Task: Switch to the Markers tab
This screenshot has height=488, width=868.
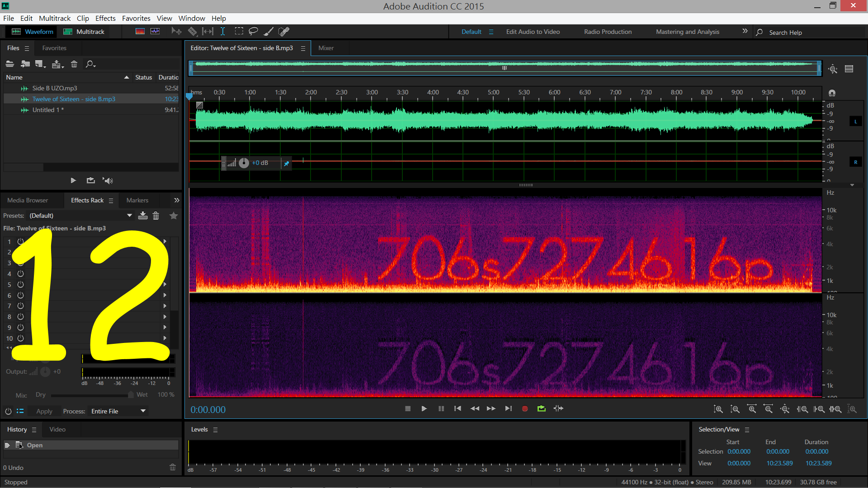Action: [x=137, y=200]
